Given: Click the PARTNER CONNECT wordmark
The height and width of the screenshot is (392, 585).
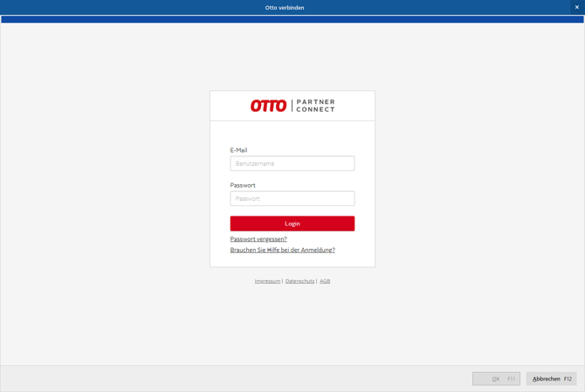Looking at the screenshot, I should coord(315,106).
